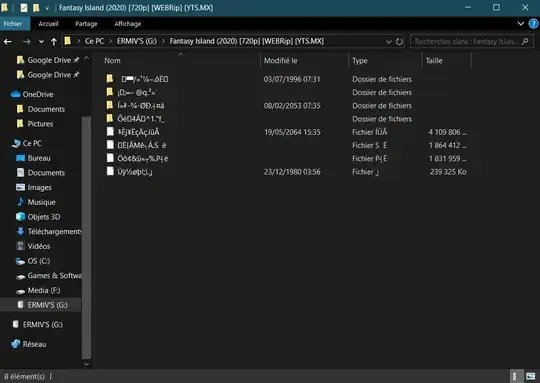540x383 pixels.
Task: Sort by the Nom column header
Action: coord(112,61)
